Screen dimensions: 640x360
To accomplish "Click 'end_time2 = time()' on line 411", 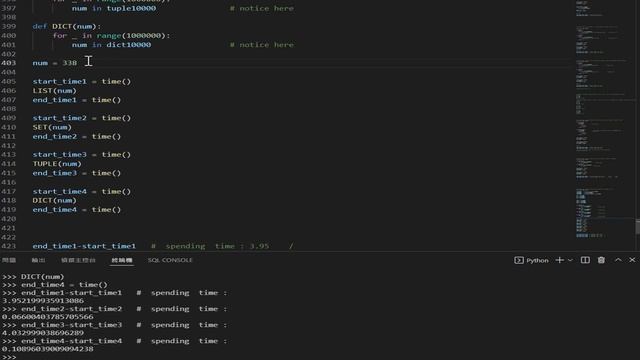I will pos(77,136).
